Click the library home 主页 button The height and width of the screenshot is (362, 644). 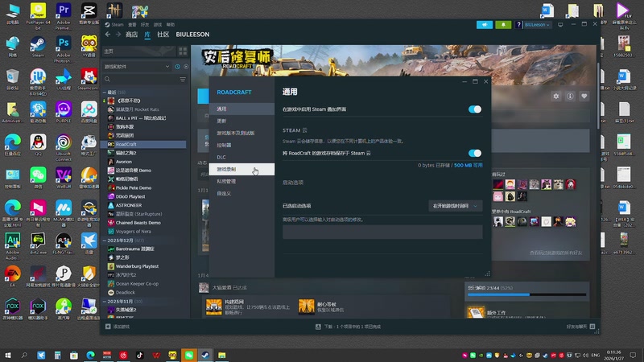pyautogui.click(x=138, y=51)
